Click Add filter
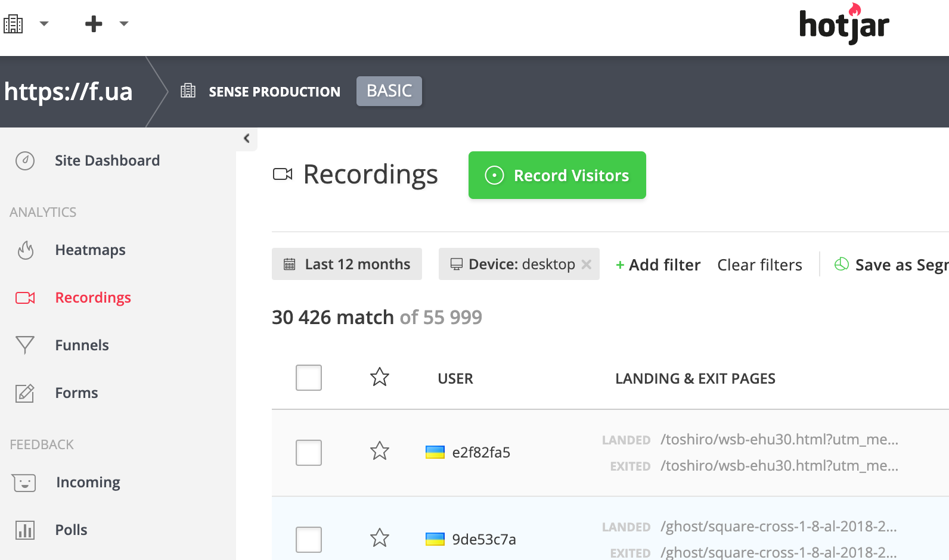Image resolution: width=949 pixels, height=560 pixels. (x=658, y=265)
